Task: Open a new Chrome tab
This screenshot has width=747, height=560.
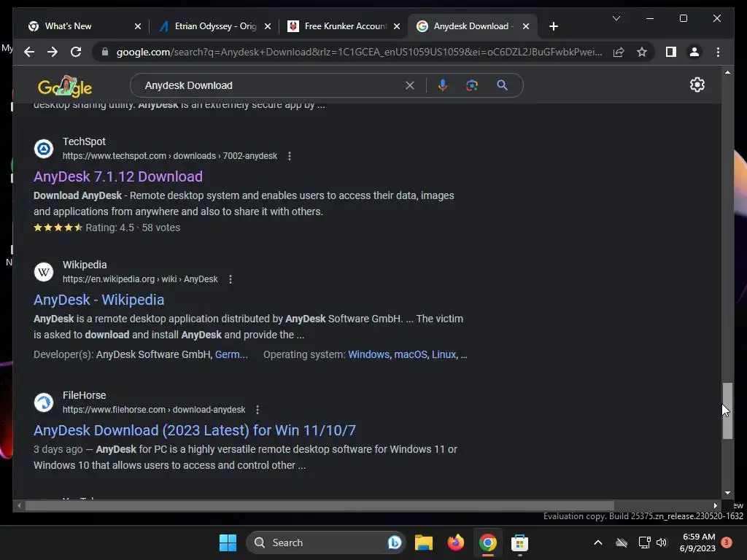Action: click(x=553, y=26)
